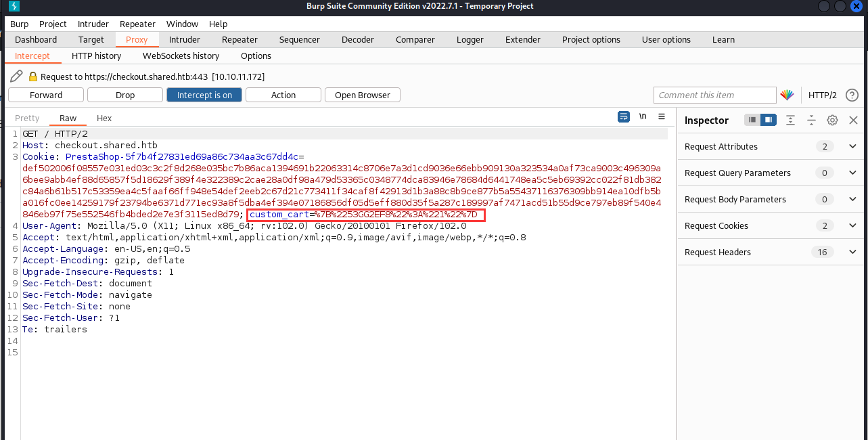The width and height of the screenshot is (868, 440).
Task: Expand Request Cookies section
Action: (x=772, y=225)
